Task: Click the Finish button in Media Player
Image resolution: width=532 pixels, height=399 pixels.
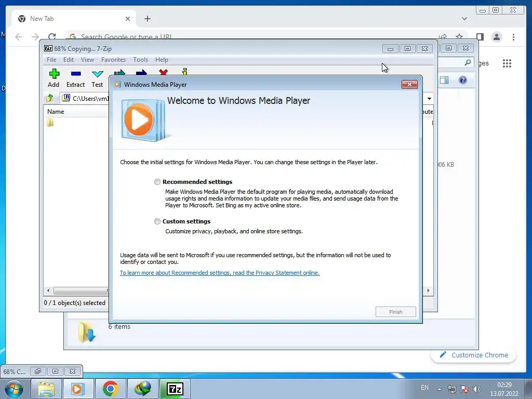Action: pos(395,312)
